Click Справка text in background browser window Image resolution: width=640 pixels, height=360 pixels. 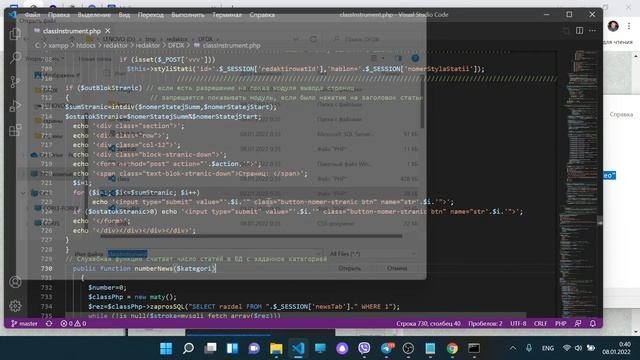click(x=621, y=114)
